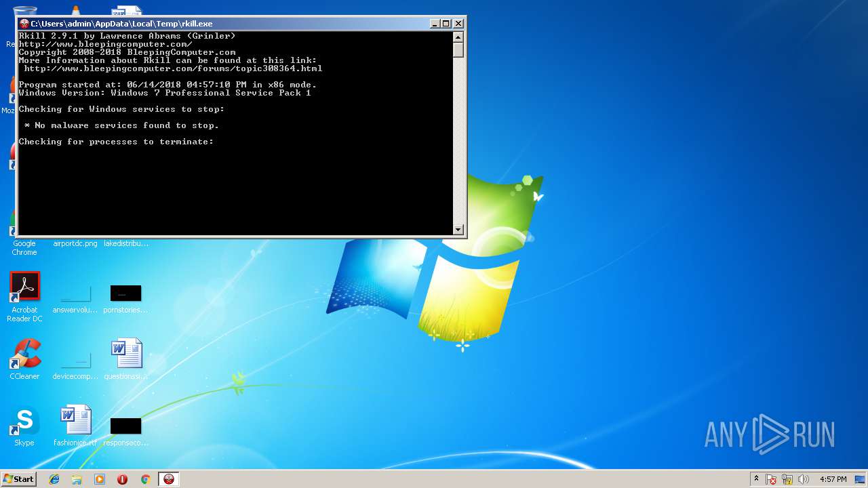Close the rkill.exe console window

458,23
